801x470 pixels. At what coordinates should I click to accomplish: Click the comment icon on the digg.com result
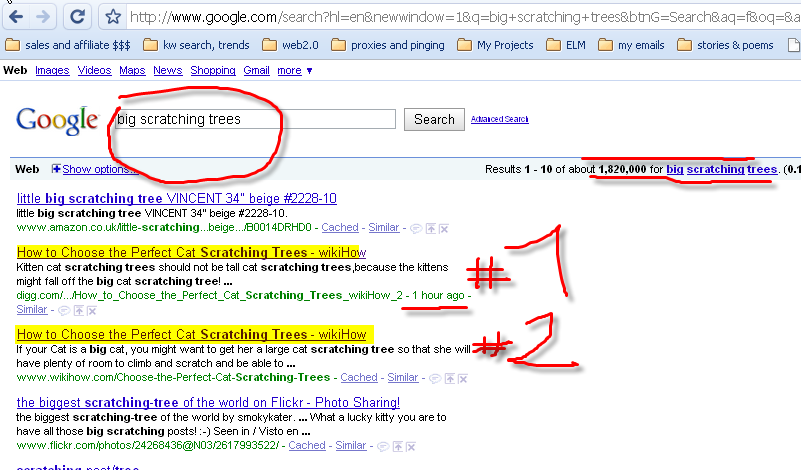64,310
